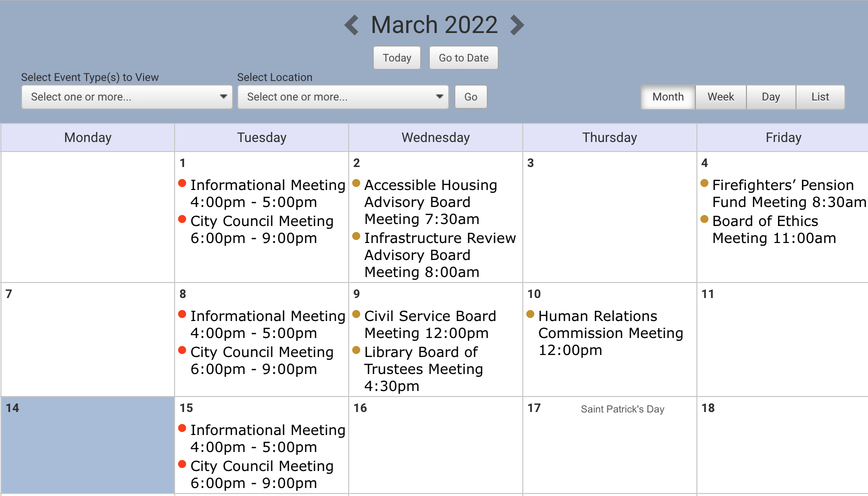Click red dot beside March 15 Informational Meeting

pos(182,428)
